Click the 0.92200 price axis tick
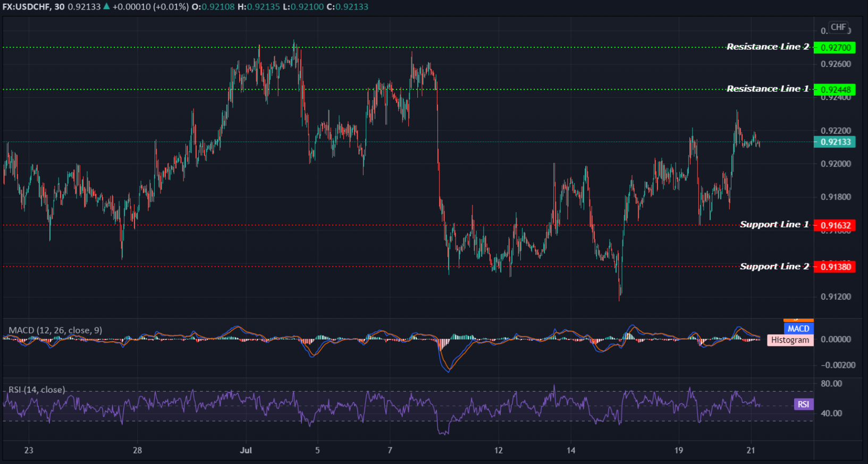The width and height of the screenshot is (868, 464). tap(836, 131)
